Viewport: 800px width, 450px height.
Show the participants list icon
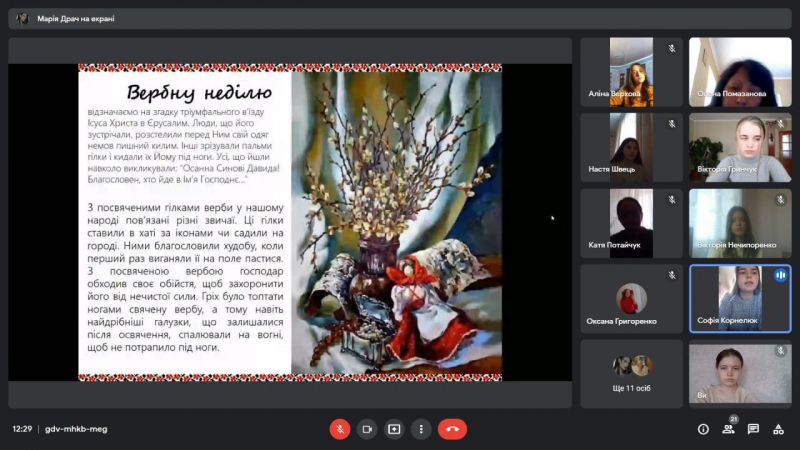click(728, 430)
